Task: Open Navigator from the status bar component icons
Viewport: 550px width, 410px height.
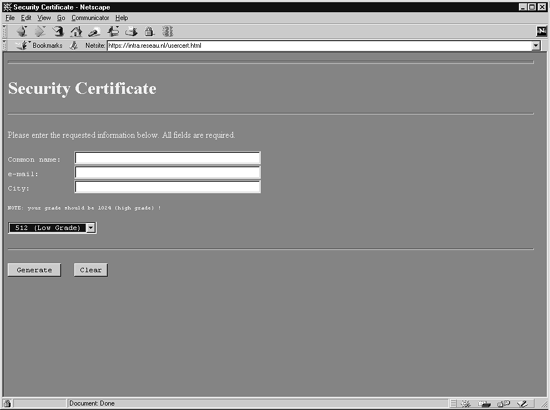Action: click(x=466, y=404)
